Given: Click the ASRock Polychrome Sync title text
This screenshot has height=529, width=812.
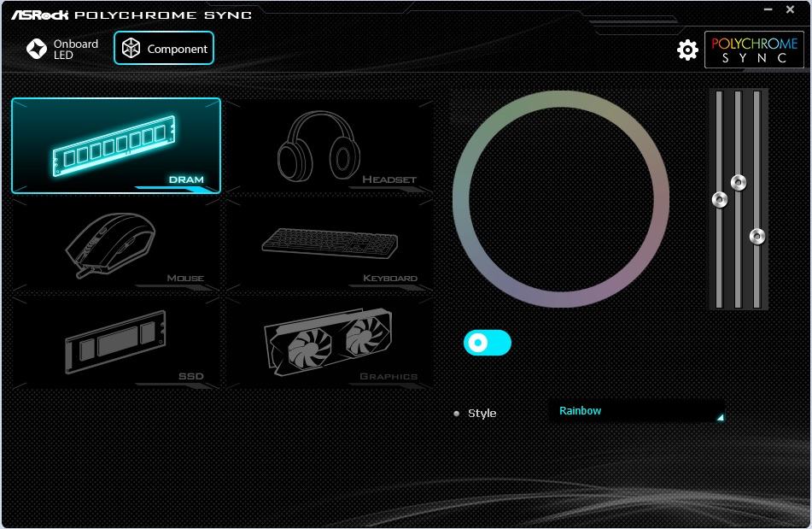Looking at the screenshot, I should [x=131, y=15].
